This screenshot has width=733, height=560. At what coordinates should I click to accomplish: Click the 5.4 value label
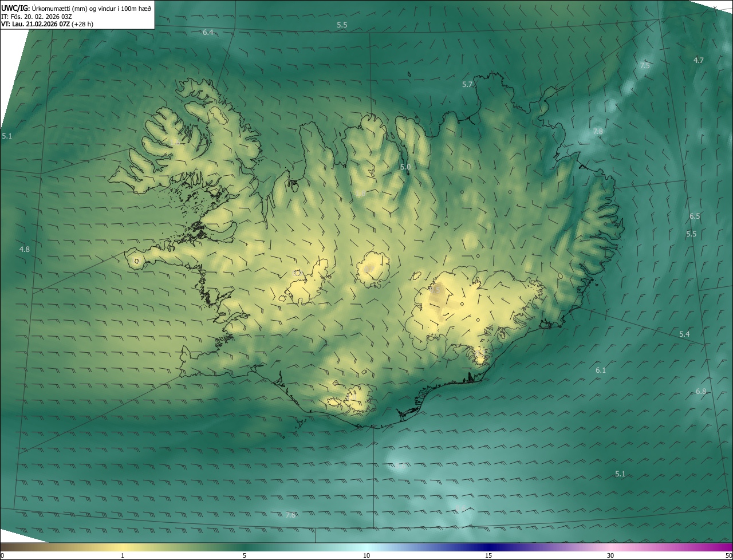[684, 334]
